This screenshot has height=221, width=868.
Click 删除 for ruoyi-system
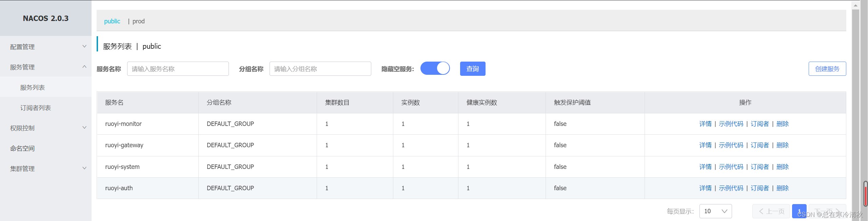(x=783, y=167)
